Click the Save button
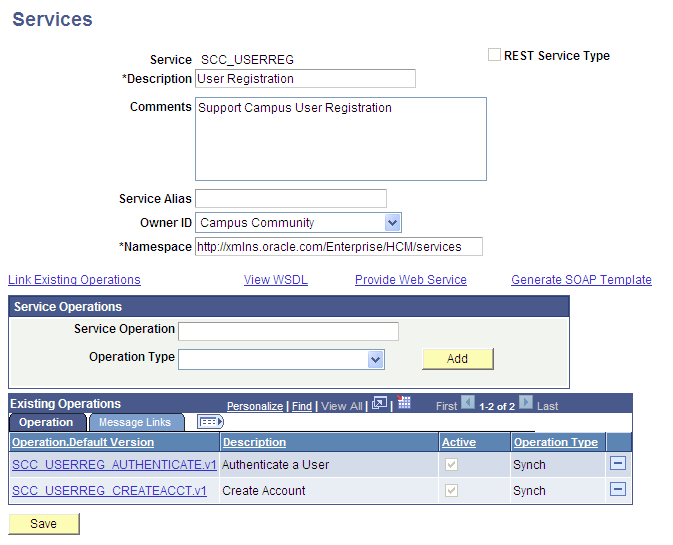 44,524
